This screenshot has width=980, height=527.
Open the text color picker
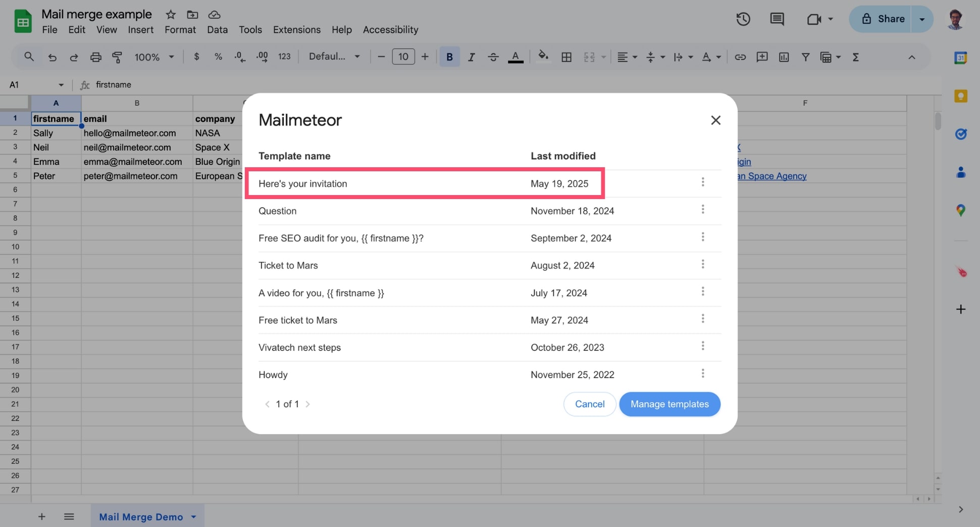coord(515,57)
